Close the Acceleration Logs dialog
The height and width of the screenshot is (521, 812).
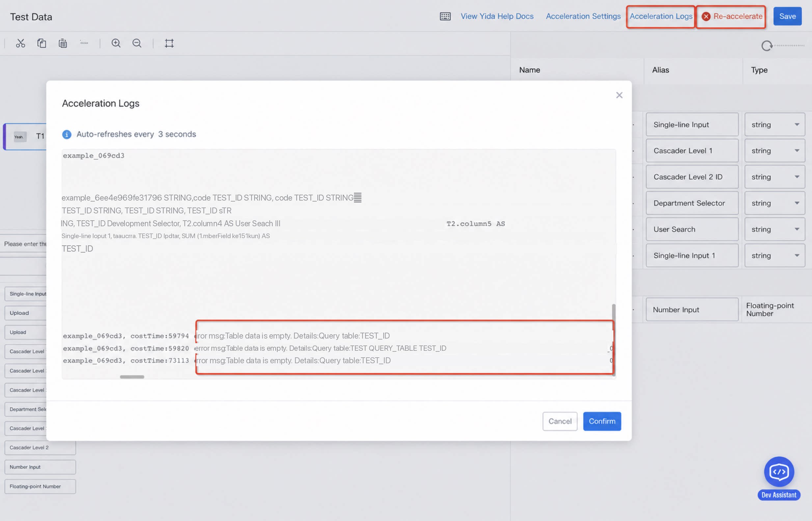tap(619, 96)
